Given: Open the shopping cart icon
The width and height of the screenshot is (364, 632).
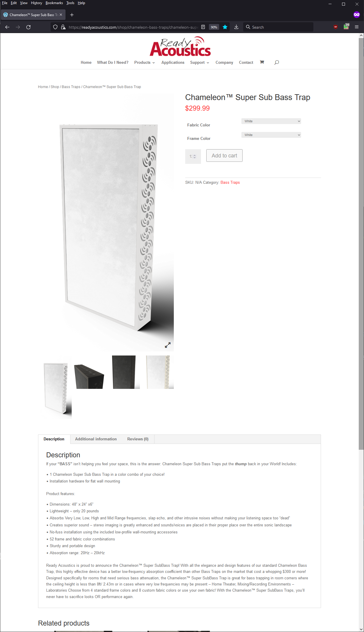Looking at the screenshot, I should 262,62.
